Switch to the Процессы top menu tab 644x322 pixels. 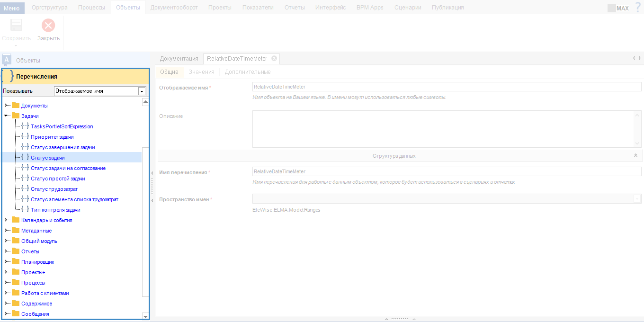[92, 7]
